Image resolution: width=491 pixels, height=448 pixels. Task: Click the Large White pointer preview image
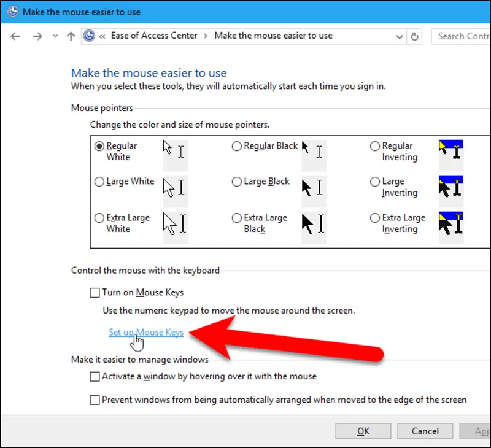tap(176, 191)
